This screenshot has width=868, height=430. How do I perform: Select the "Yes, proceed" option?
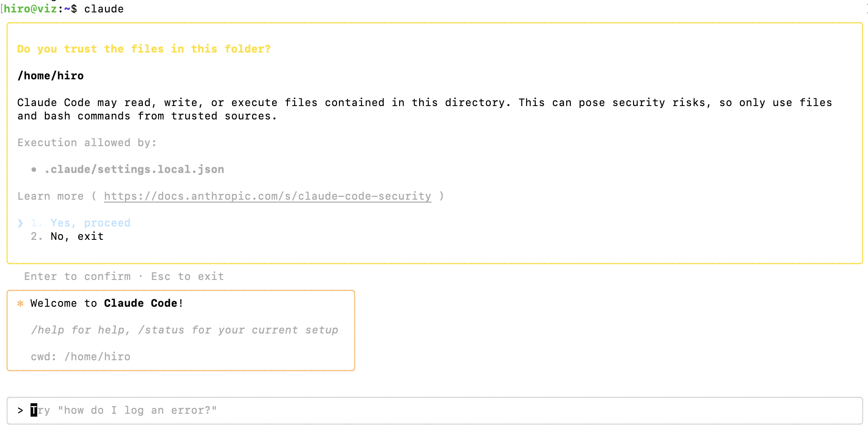click(90, 223)
